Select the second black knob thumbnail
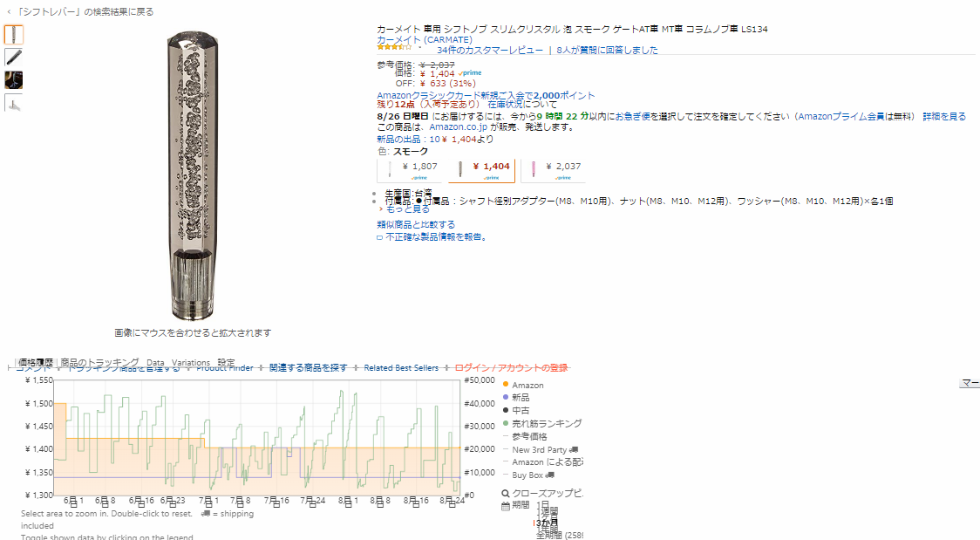The height and width of the screenshot is (540, 980). 14,58
